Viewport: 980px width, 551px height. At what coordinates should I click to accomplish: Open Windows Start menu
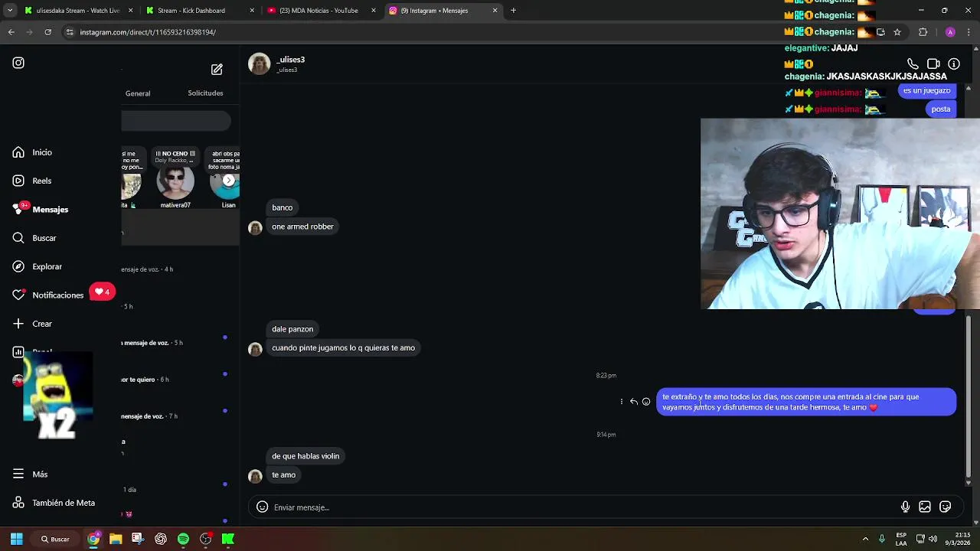pyautogui.click(x=16, y=539)
